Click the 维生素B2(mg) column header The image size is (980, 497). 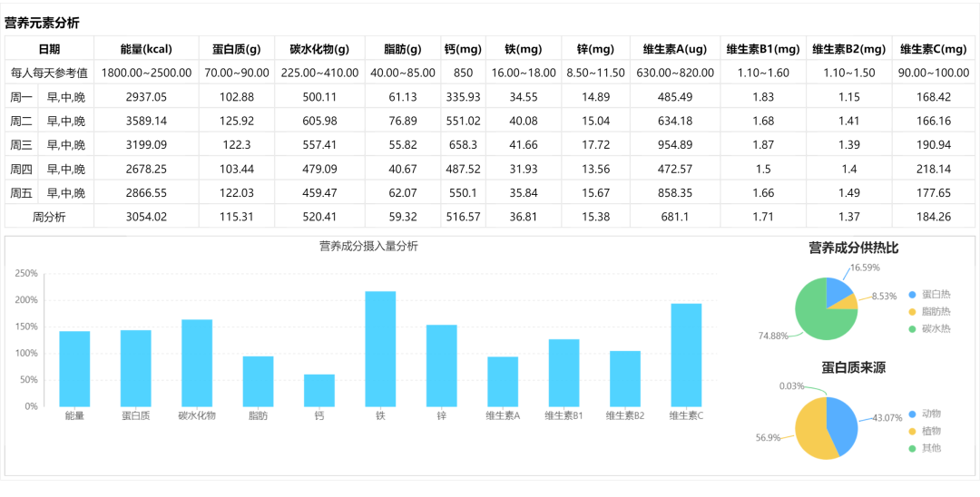[x=848, y=49]
